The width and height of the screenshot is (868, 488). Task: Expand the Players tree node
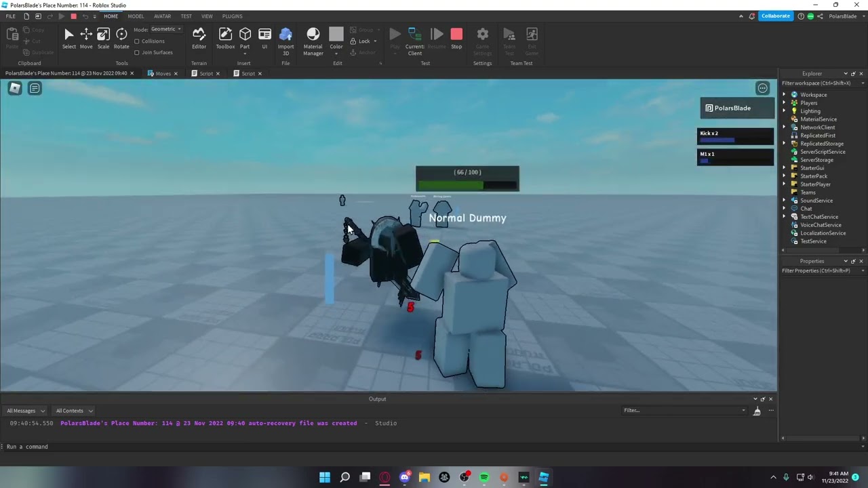tap(785, 103)
